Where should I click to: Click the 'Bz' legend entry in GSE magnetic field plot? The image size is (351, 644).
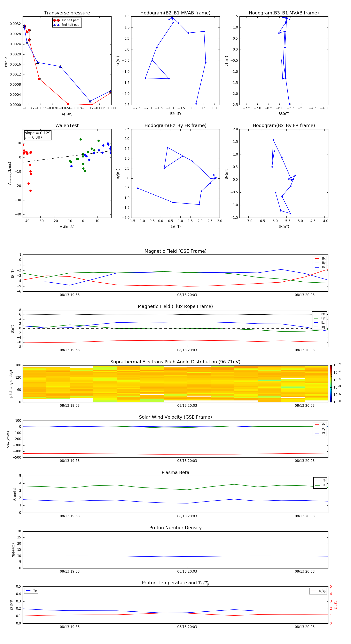[320, 267]
